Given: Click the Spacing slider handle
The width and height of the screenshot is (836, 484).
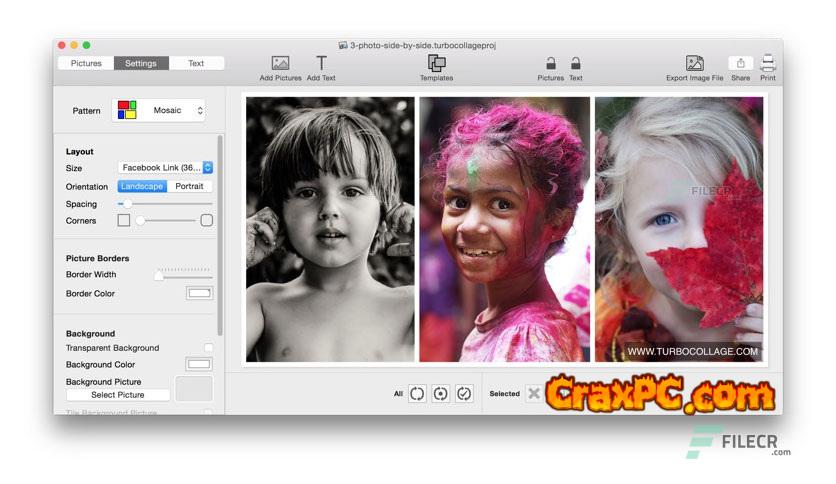Looking at the screenshot, I should (x=127, y=204).
